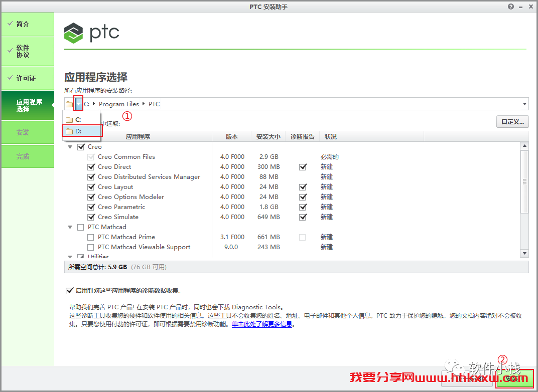Open the 单击此处了解更多信息 link

pos(262,324)
